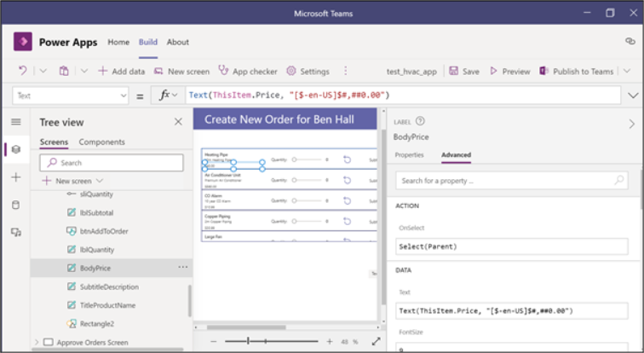Zoom out with the minus button
The image size is (644, 353).
tap(213, 342)
